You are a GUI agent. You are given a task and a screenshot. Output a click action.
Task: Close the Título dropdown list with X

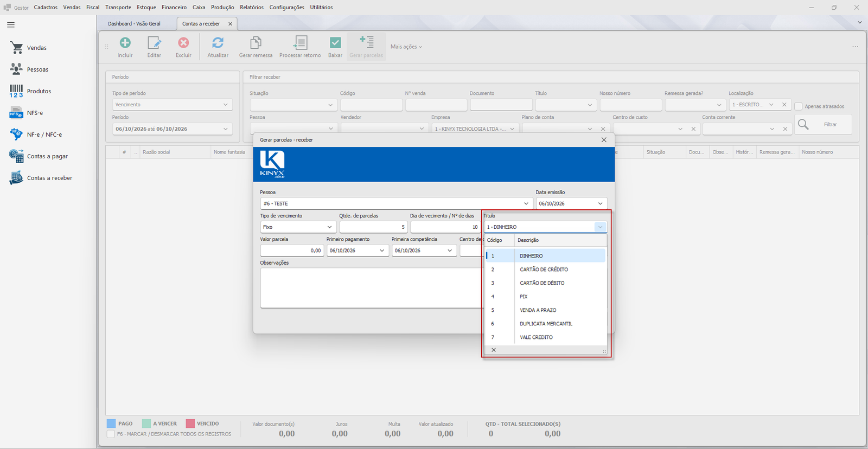tap(494, 350)
